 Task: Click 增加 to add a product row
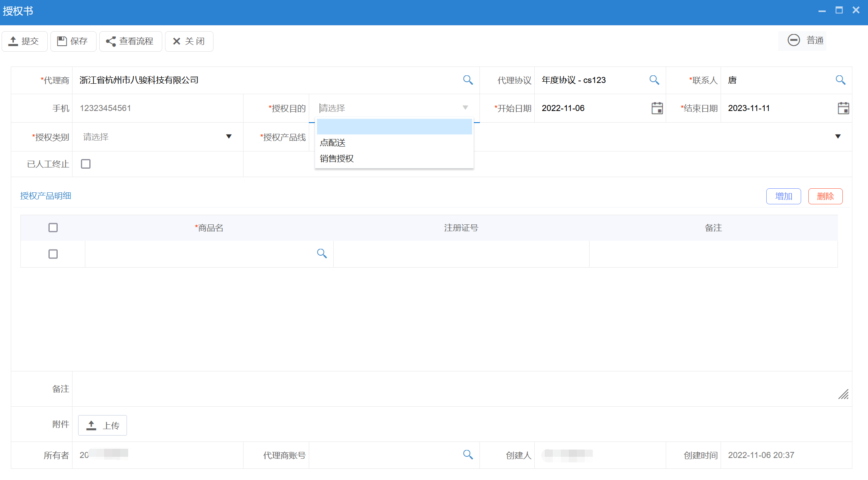coord(783,196)
